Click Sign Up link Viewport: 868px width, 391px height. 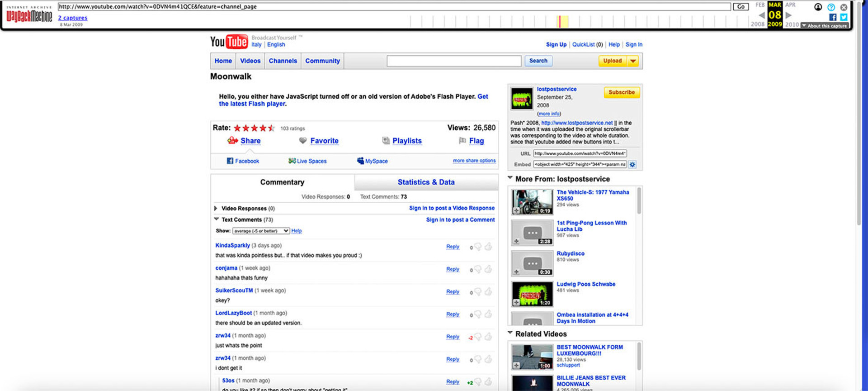[556, 44]
